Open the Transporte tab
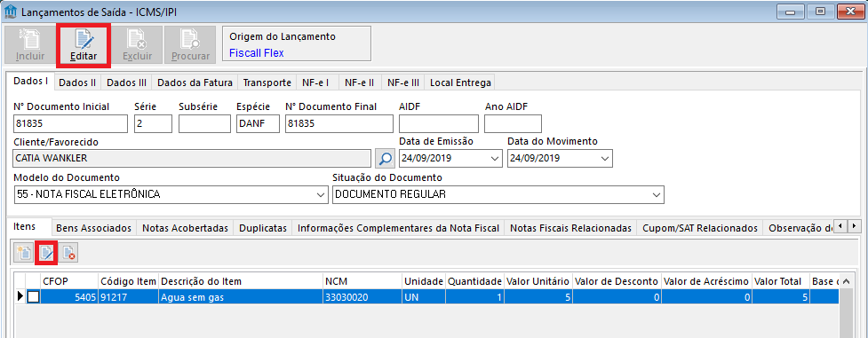Image resolution: width=868 pixels, height=338 pixels. pos(267,83)
